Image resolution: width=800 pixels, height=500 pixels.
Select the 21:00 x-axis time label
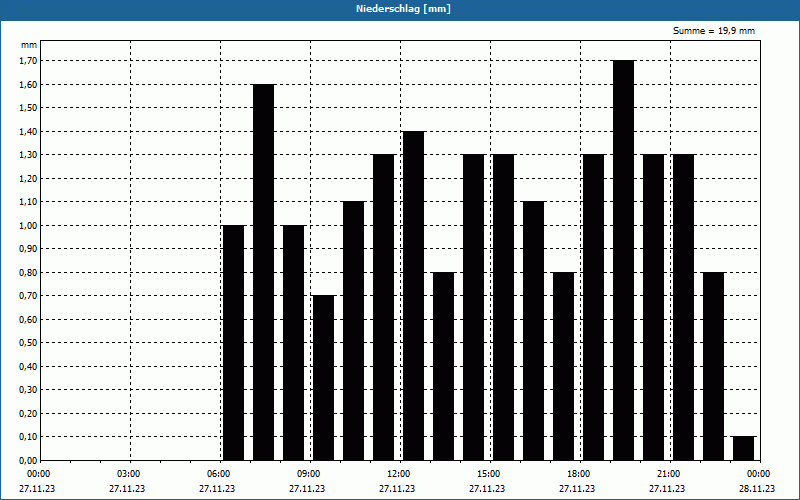tap(669, 474)
